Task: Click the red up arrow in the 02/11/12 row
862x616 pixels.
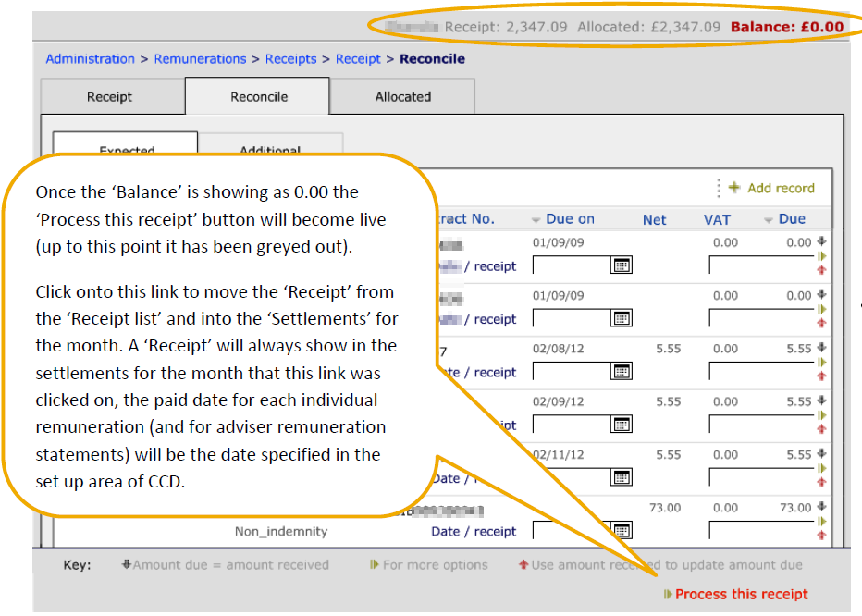Action: pos(822,483)
